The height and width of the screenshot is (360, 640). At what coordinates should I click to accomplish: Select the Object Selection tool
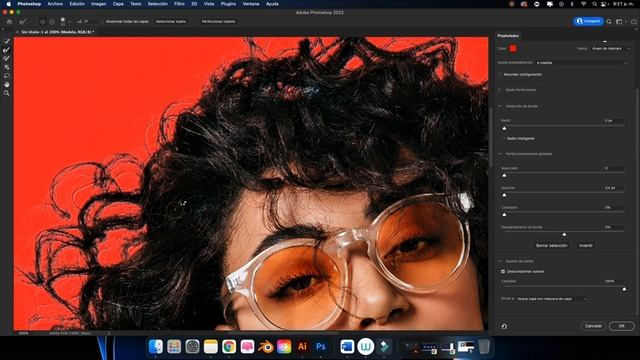pyautogui.click(x=7, y=67)
